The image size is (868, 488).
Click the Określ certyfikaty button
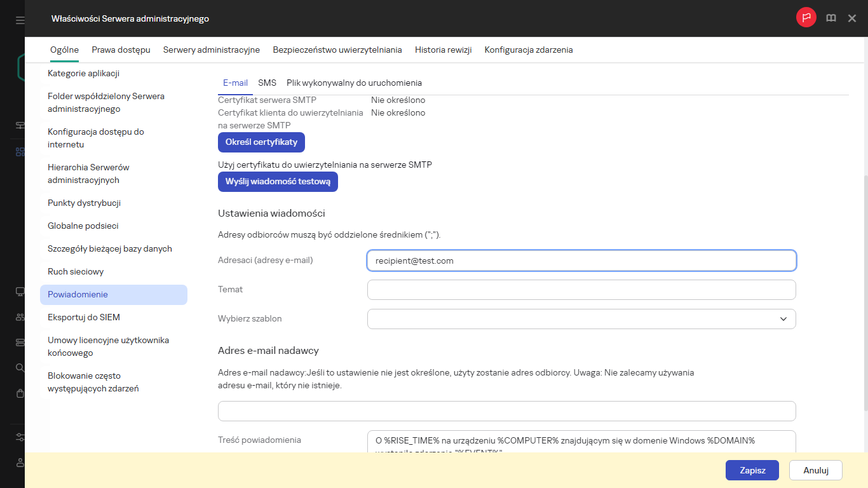[x=261, y=142]
